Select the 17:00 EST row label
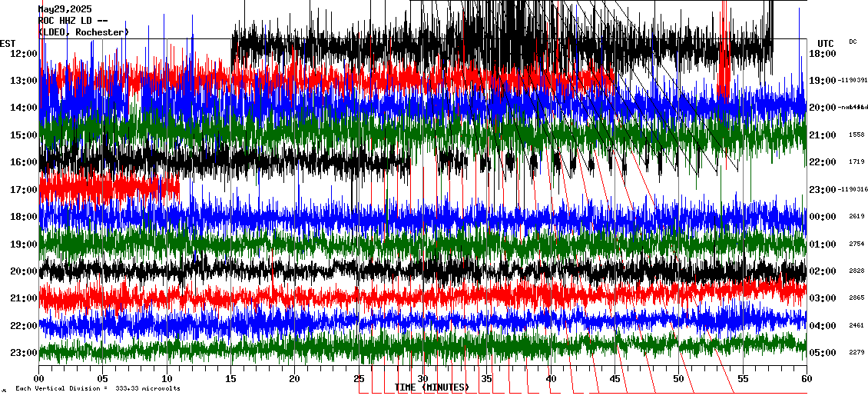868x399 pixels. click(x=25, y=189)
